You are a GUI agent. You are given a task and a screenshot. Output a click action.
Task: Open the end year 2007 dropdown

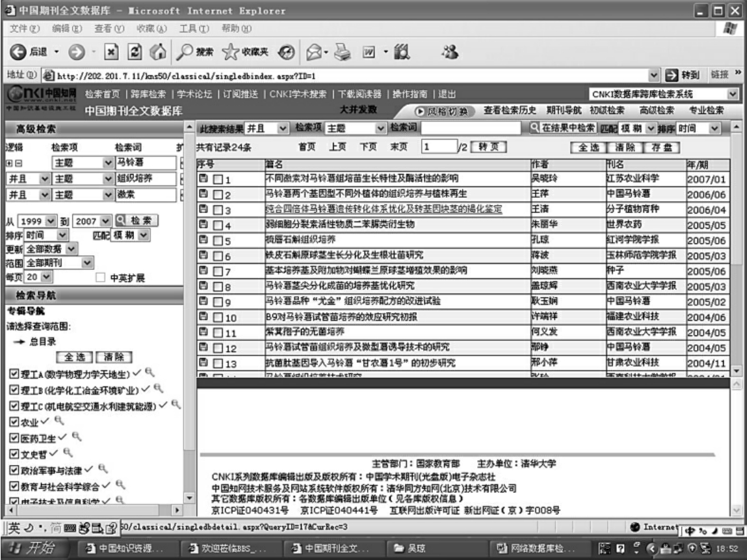[106, 221]
